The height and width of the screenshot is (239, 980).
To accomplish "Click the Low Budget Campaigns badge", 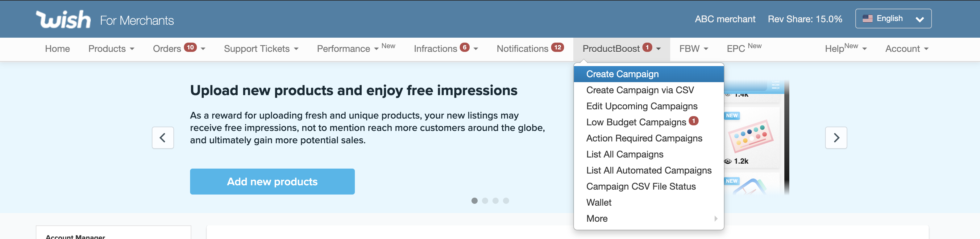I will pos(694,121).
